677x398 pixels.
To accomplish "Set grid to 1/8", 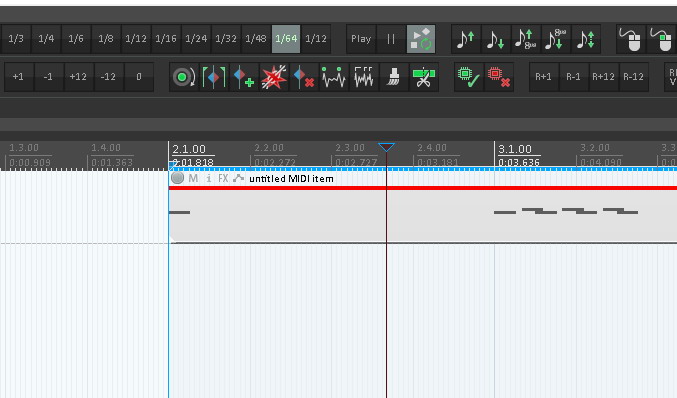I will pyautogui.click(x=106, y=39).
